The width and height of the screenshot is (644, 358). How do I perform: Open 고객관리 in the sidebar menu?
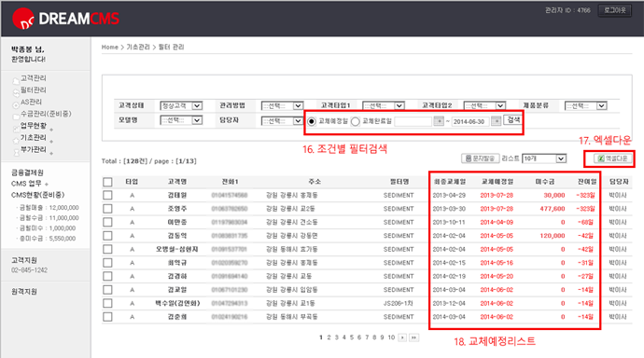point(34,78)
